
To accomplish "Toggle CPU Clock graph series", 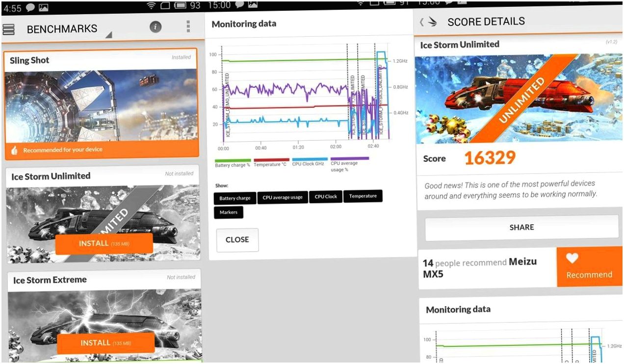I will point(326,197).
